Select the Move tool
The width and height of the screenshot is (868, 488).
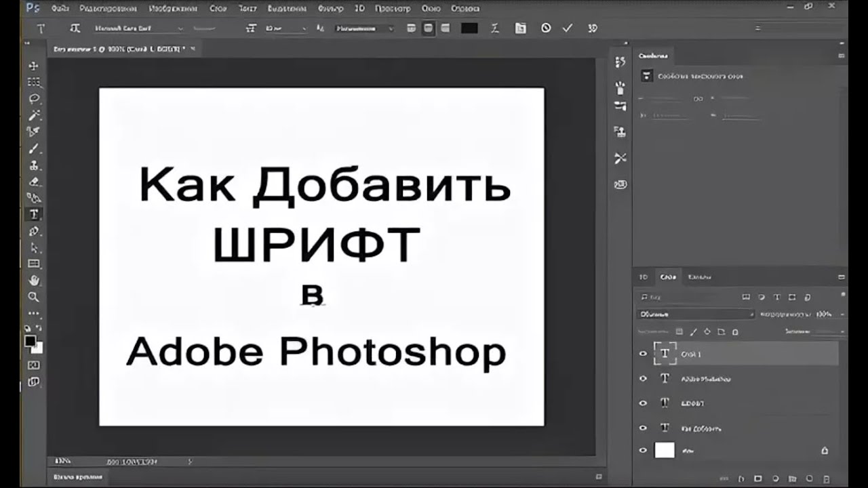(x=33, y=66)
